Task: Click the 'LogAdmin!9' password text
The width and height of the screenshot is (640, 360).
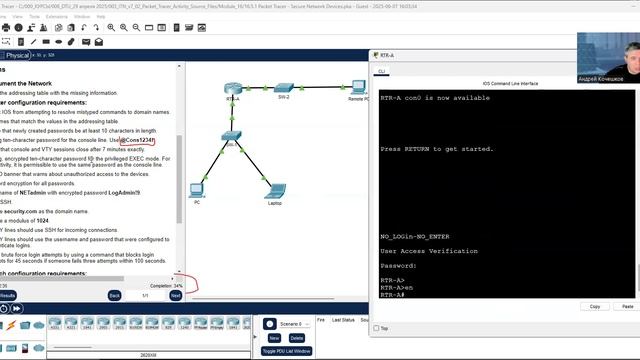Action: pyautogui.click(x=124, y=193)
